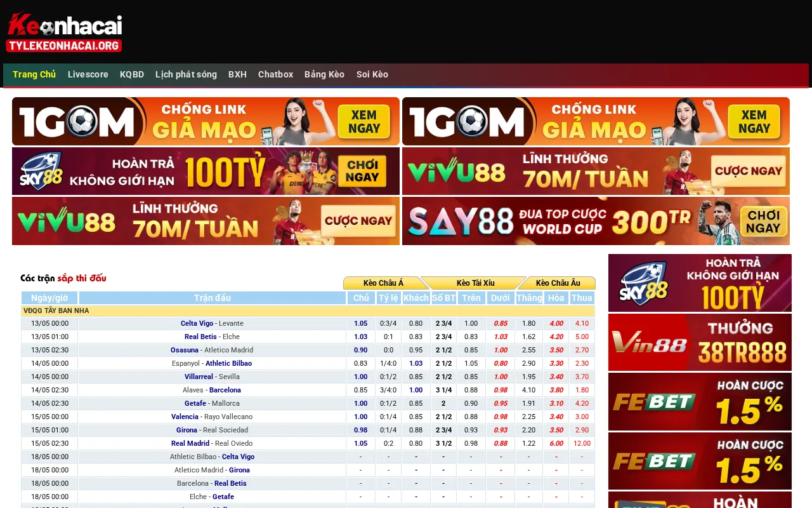Open Soi Kèo menu item

coord(372,74)
